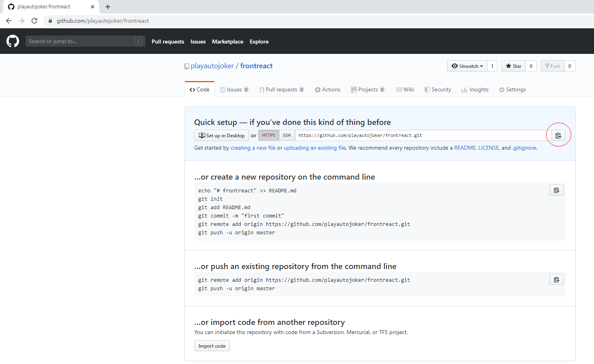Open the README recommendation link
This screenshot has width=594, height=364.
465,148
